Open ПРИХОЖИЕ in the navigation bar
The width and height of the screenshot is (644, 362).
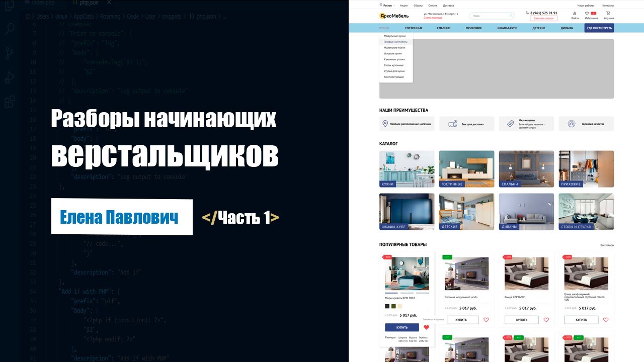pyautogui.click(x=474, y=28)
